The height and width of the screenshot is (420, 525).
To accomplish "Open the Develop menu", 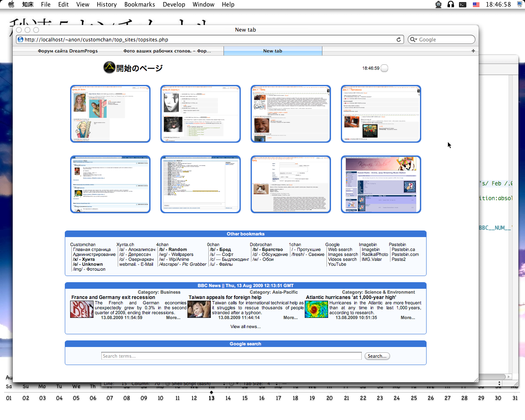I will tap(174, 5).
